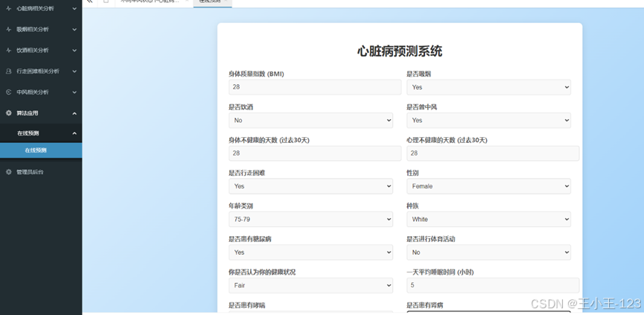Select the highlighted 在线预测 sidebar item
644x315 pixels.
[41, 150]
